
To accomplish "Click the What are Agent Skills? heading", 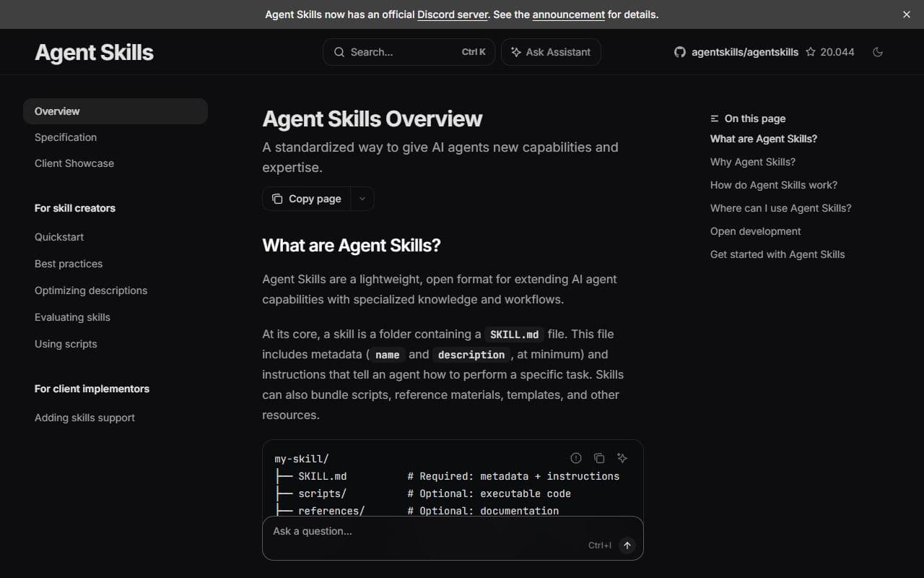I will [352, 245].
